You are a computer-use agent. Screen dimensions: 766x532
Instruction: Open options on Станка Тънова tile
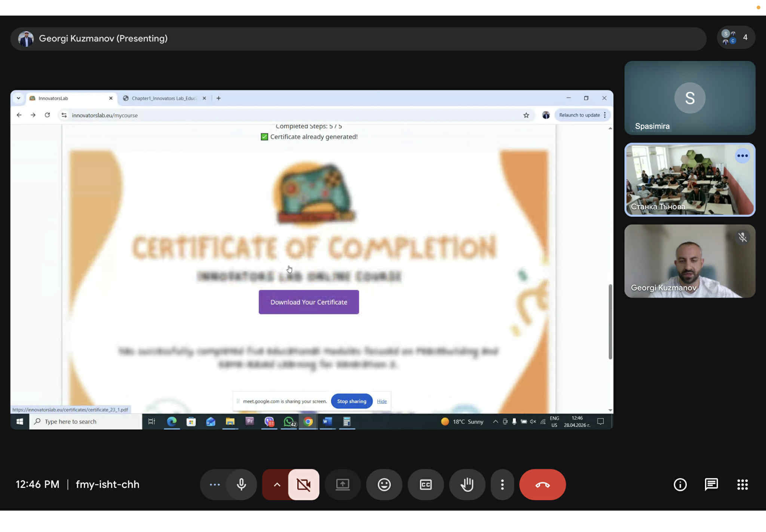(x=742, y=156)
